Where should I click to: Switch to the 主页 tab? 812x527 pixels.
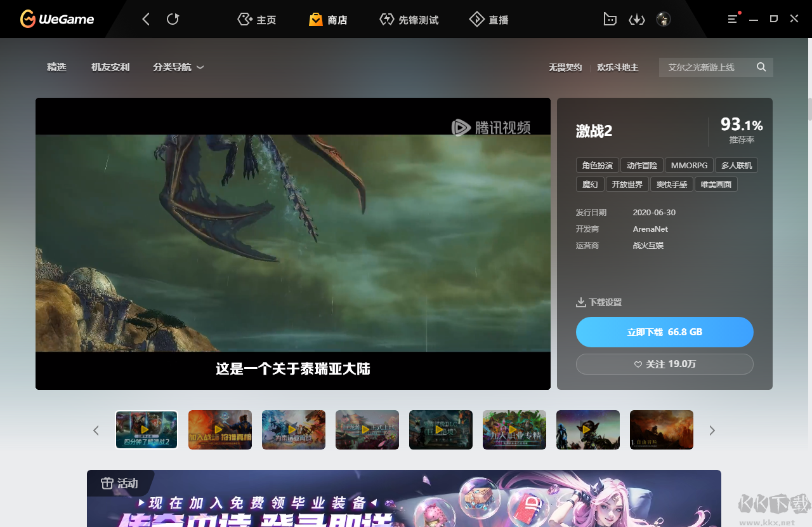257,20
